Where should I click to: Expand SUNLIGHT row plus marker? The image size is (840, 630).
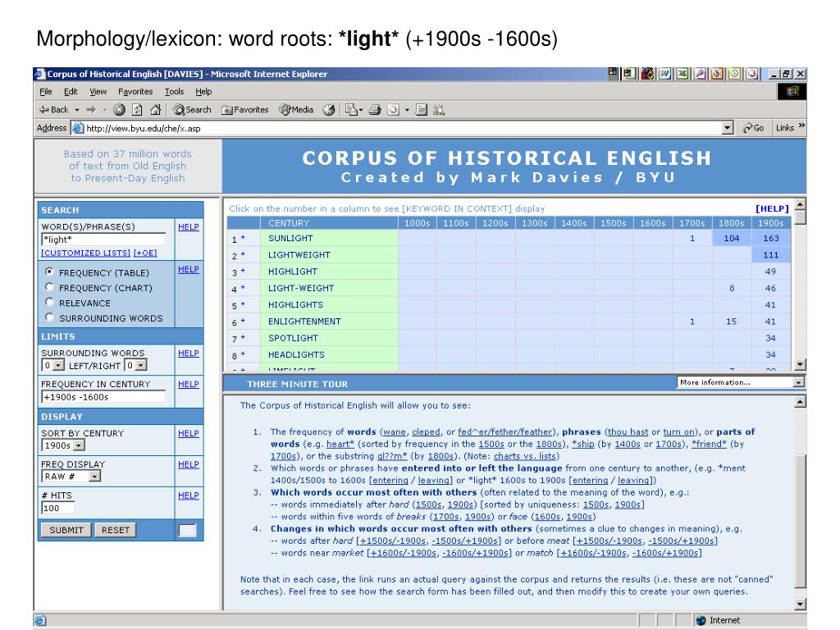click(243, 237)
